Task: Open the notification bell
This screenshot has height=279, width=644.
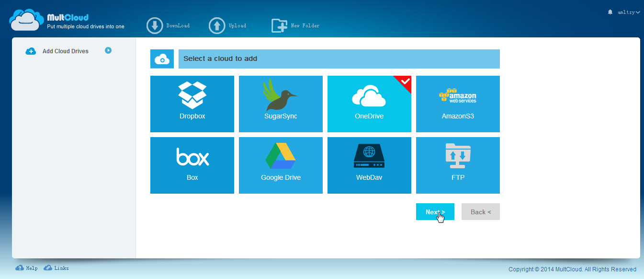Action: click(610, 12)
